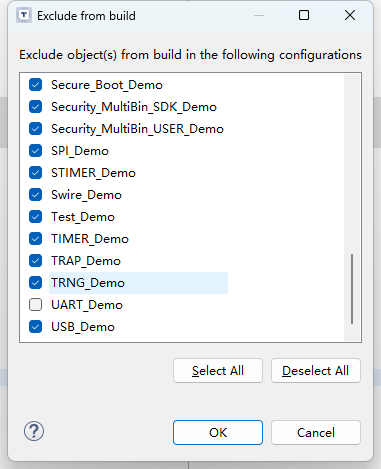381x469 pixels.
Task: Toggle the SPI_Demo checkbox
Action: [35, 151]
